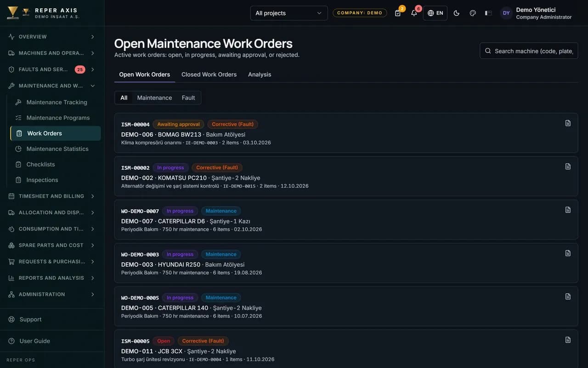Click the Maintenance Statistics chart icon
The width and height of the screenshot is (588, 368).
(18, 149)
